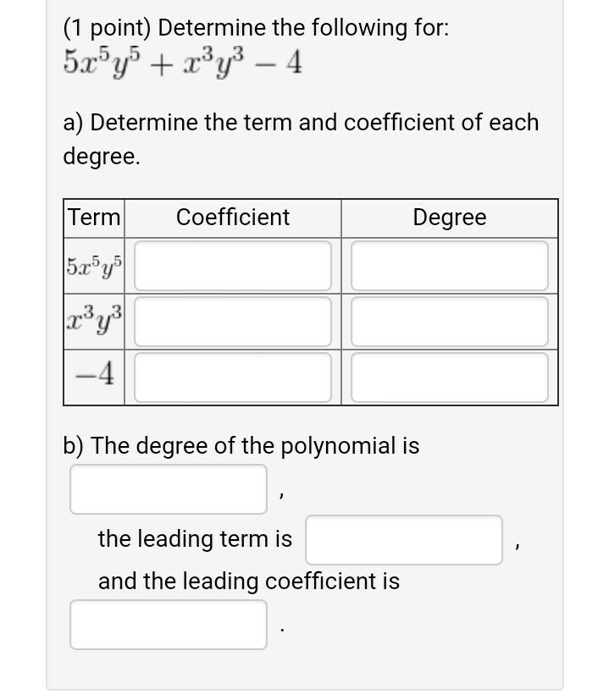Click the Degree column header
The image size is (609, 700).
pyautogui.click(x=450, y=218)
